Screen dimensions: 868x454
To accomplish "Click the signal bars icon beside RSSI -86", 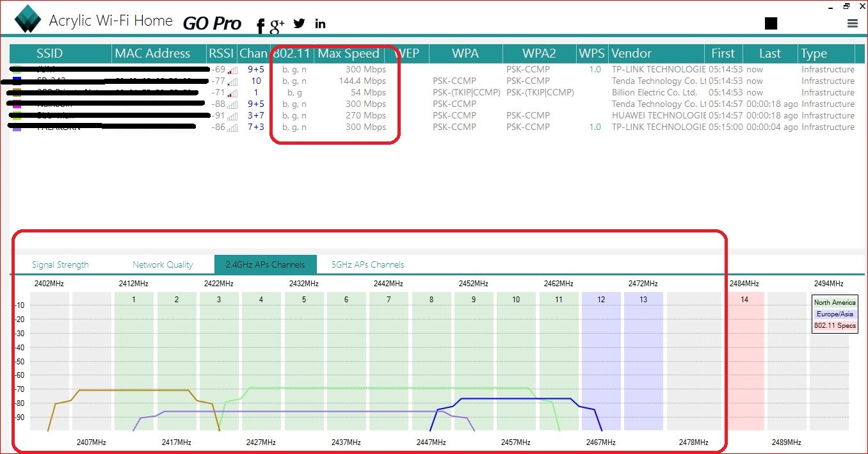I will click(x=233, y=127).
